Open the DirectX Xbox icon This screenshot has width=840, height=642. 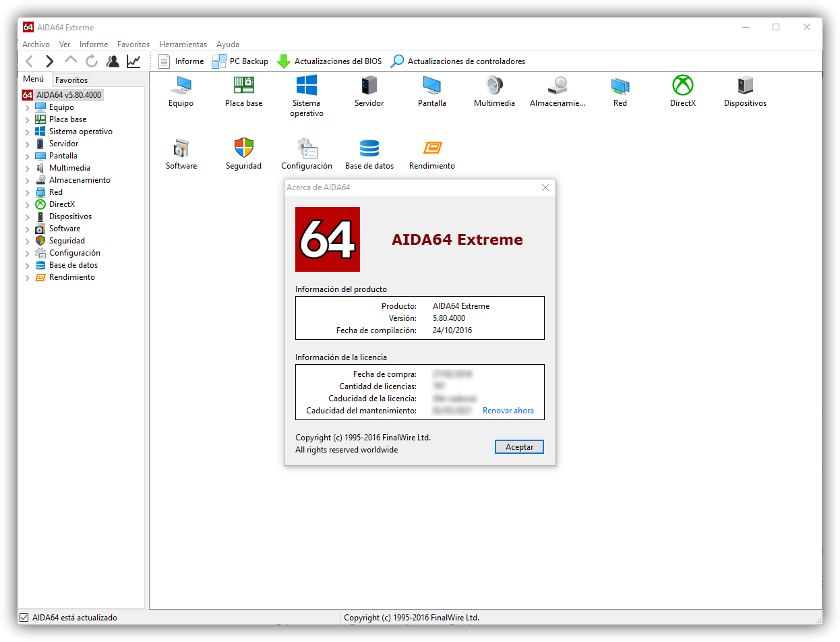683,85
